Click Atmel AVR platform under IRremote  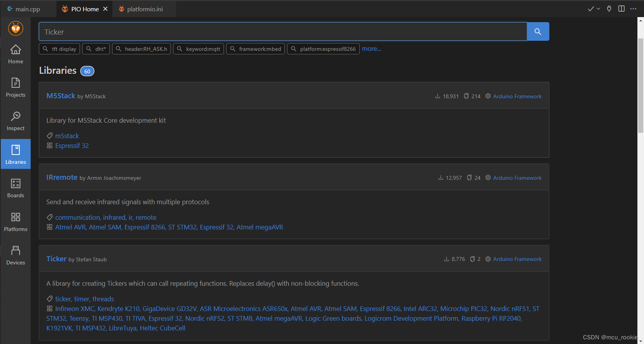[70, 227]
